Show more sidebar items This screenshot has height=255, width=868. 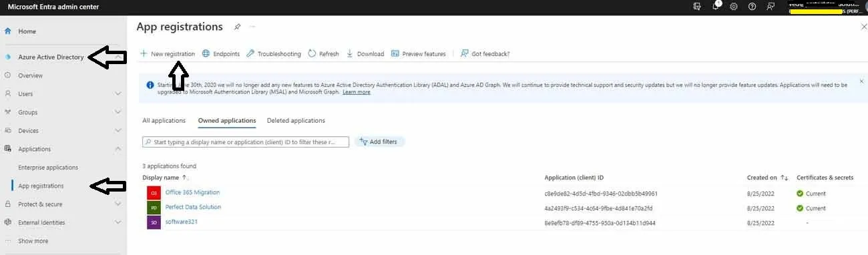[x=33, y=241]
